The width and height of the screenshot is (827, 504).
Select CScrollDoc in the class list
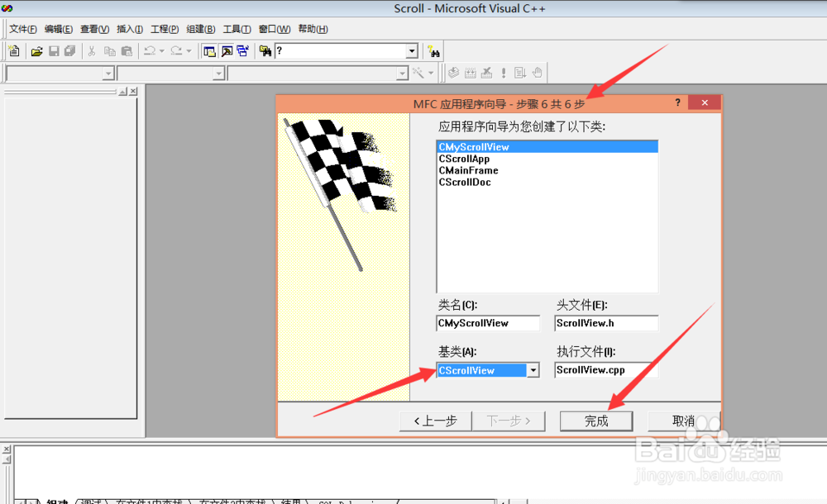pyautogui.click(x=547, y=182)
